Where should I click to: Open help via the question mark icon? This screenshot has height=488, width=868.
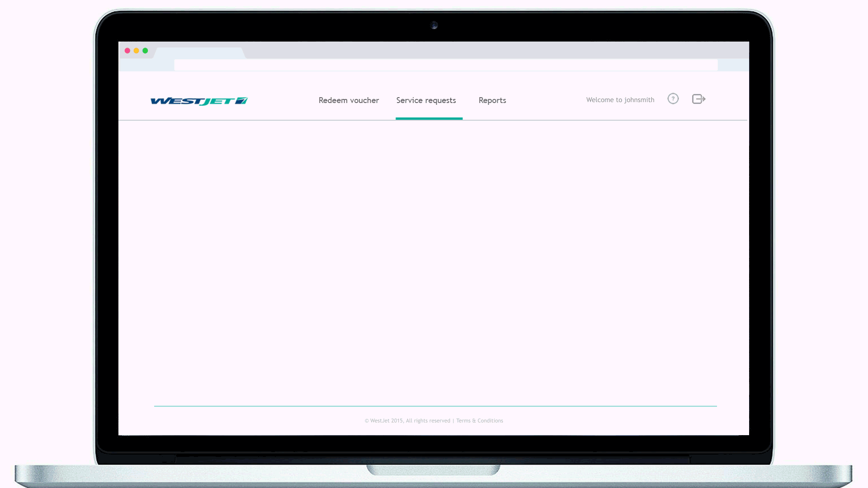673,99
